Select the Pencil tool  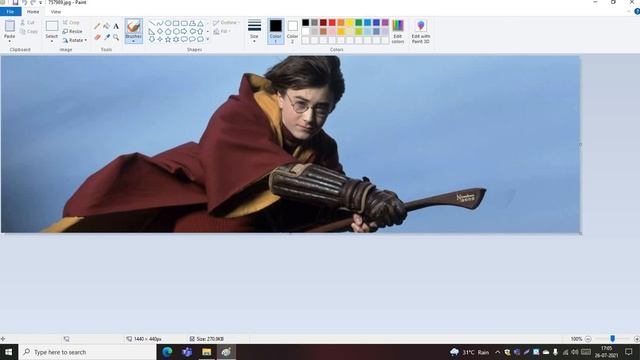[x=97, y=27]
